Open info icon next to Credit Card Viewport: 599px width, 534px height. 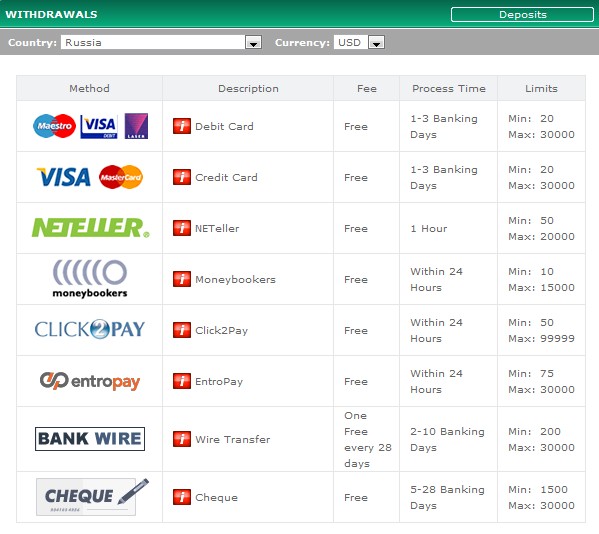click(182, 177)
